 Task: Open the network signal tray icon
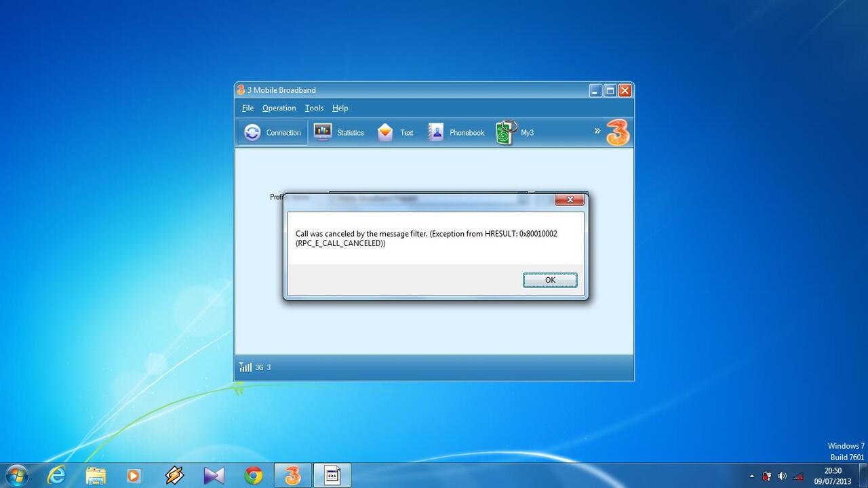click(798, 476)
